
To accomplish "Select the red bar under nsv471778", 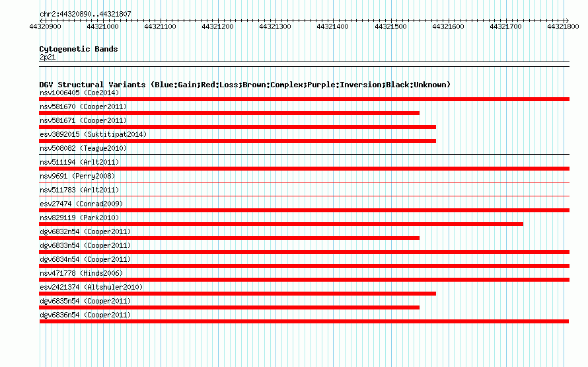I will [x=304, y=280].
